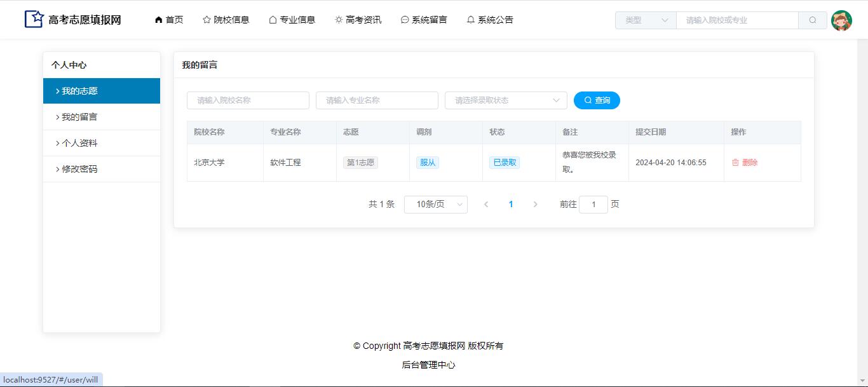Go to previous page with left arrow
Screen dimensions: 868x387
(x=486, y=205)
